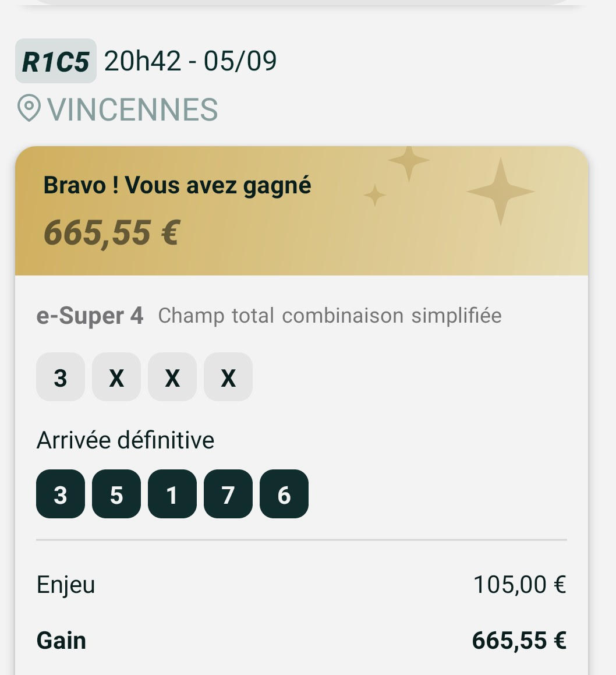Image resolution: width=616 pixels, height=675 pixels.
Task: Tap the number 5 arrival chip
Action: tap(116, 494)
